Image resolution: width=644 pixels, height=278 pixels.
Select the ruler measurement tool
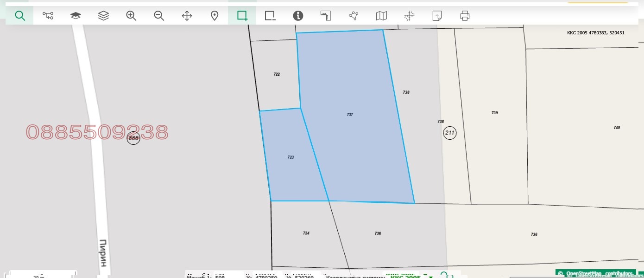pyautogui.click(x=326, y=16)
